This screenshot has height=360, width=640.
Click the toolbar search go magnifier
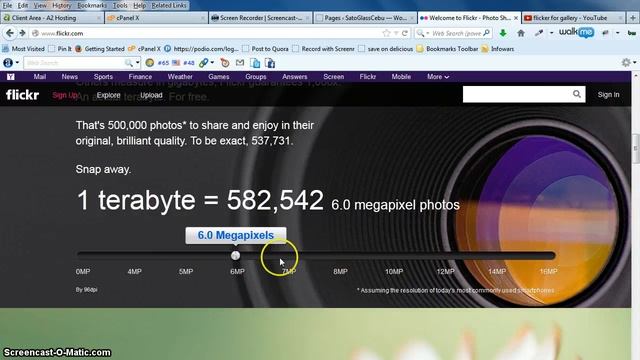click(129, 63)
